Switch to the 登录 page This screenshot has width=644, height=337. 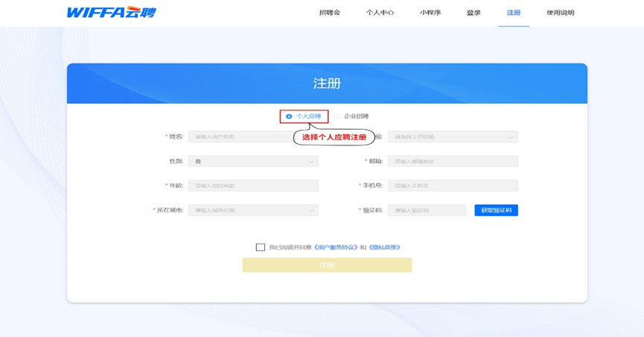474,13
